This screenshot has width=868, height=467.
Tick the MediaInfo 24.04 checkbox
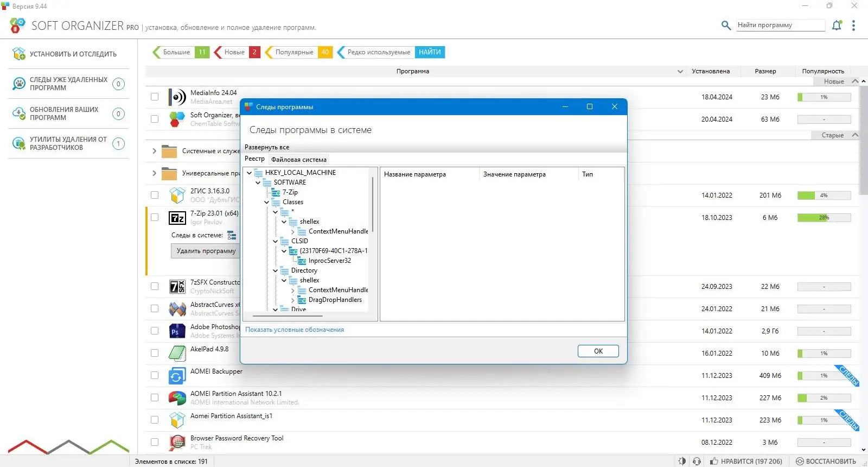[155, 97]
